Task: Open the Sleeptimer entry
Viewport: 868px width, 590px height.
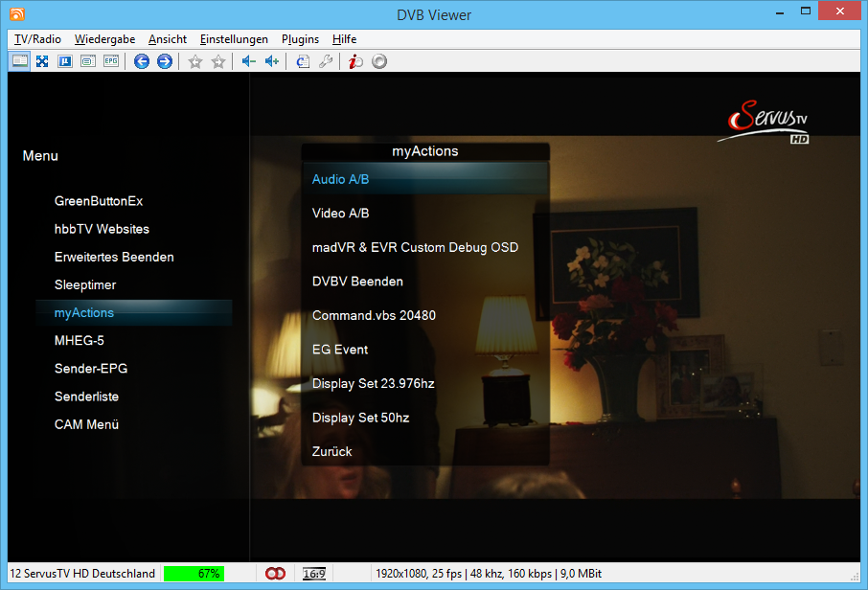Action: click(85, 284)
